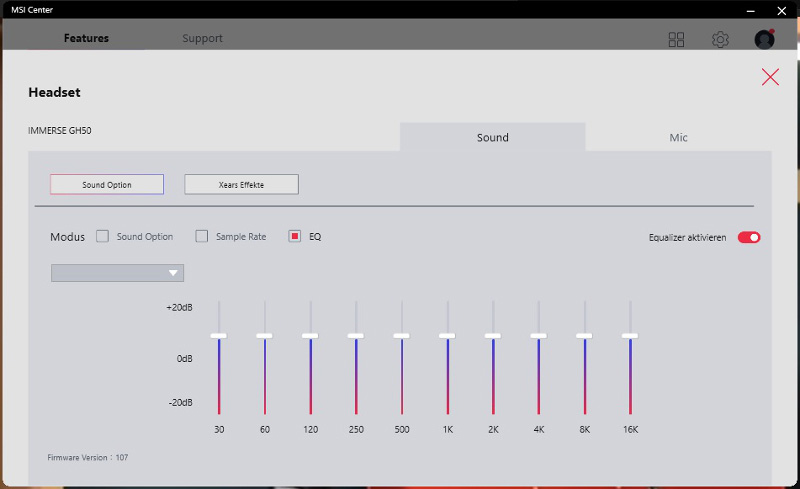
Task: Click the Firmware Version : 107 text
Action: (x=88, y=457)
